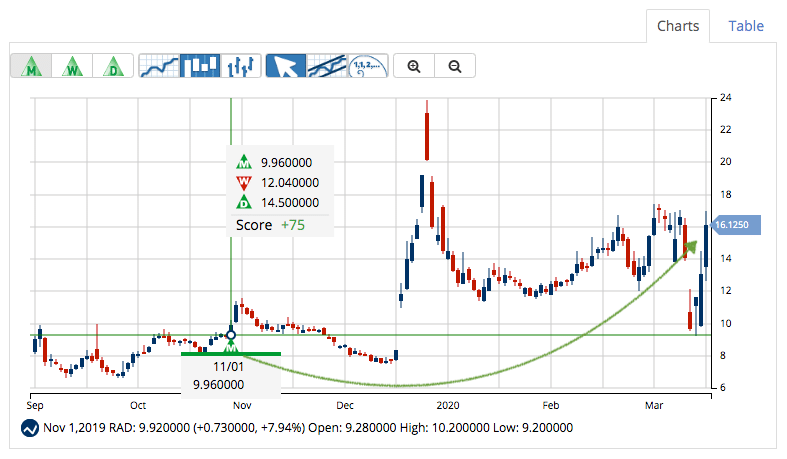Open the Table tab
The width and height of the screenshot is (787, 459).
point(746,26)
